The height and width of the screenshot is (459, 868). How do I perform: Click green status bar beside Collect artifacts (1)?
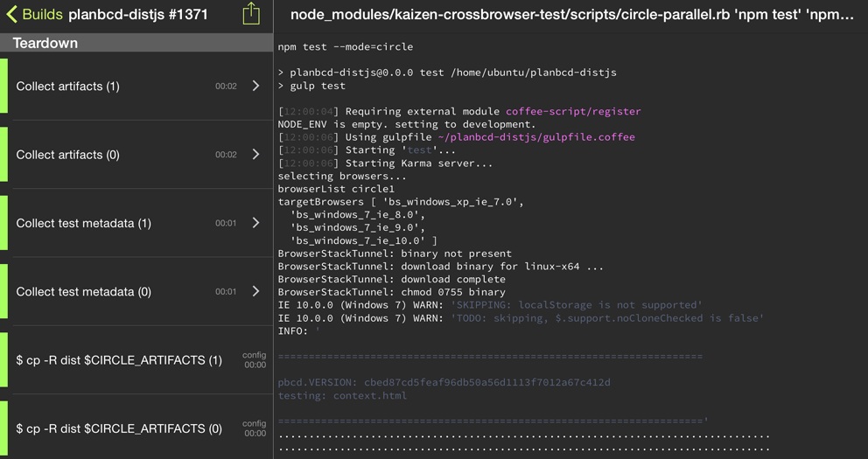click(x=3, y=86)
